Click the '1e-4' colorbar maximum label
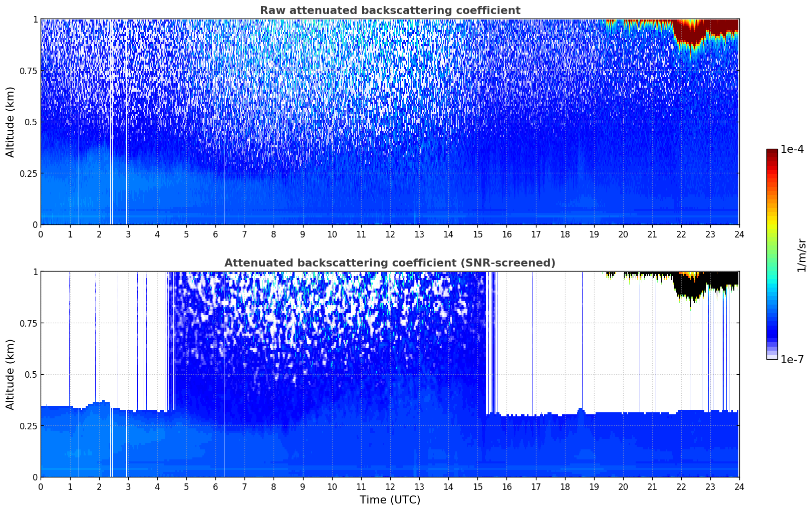Viewport: 812px width, 511px height. [x=791, y=149]
